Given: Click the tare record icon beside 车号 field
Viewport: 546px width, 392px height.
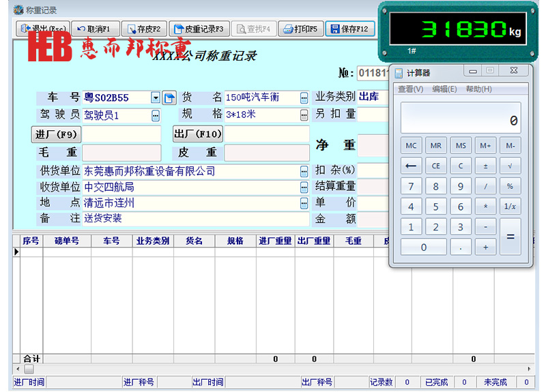Looking at the screenshot, I should click(x=169, y=98).
